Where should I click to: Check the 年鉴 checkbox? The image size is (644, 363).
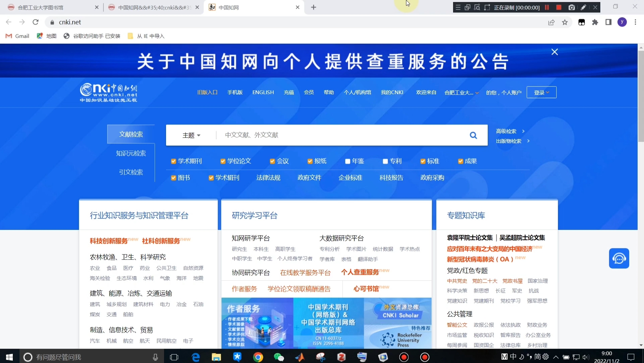[x=348, y=161]
